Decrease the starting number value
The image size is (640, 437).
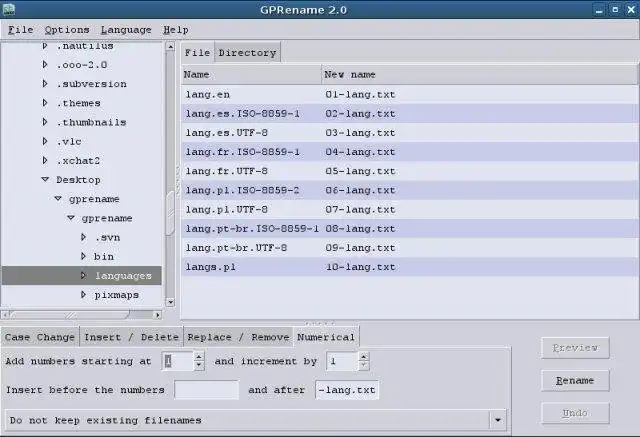(199, 366)
